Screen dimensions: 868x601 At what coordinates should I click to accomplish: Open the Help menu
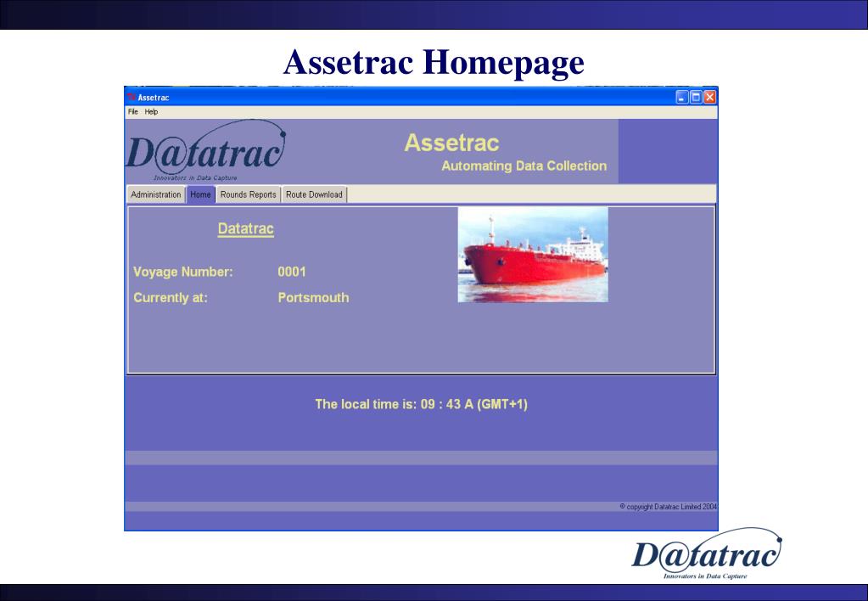(151, 112)
